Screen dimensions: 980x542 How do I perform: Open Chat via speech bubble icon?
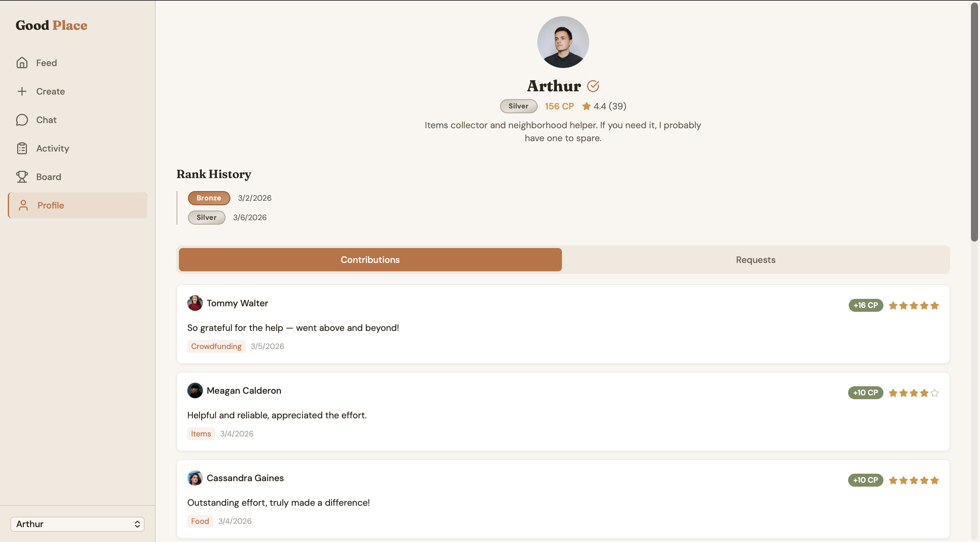[22, 120]
